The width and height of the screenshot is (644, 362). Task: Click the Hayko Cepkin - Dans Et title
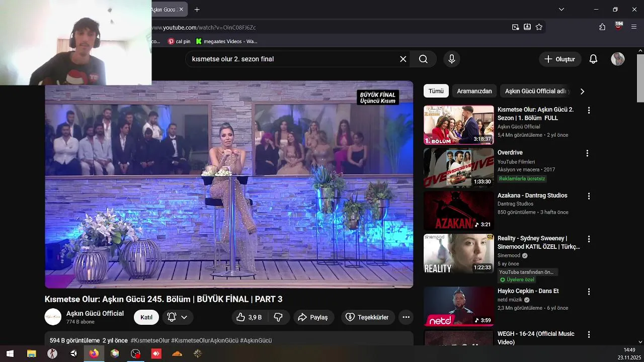pyautogui.click(x=528, y=291)
